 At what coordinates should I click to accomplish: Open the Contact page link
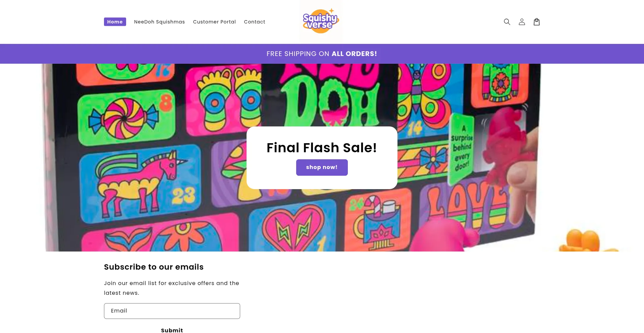point(255,22)
